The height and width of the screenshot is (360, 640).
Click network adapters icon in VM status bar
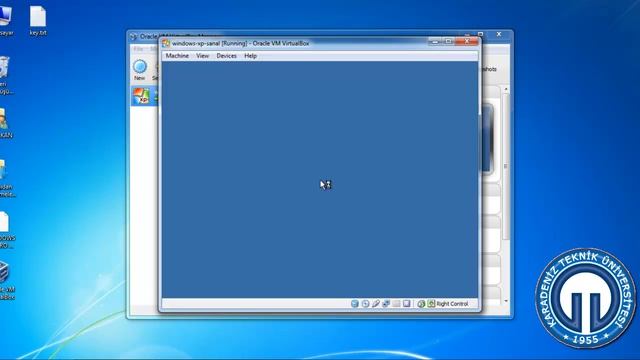[x=386, y=304]
